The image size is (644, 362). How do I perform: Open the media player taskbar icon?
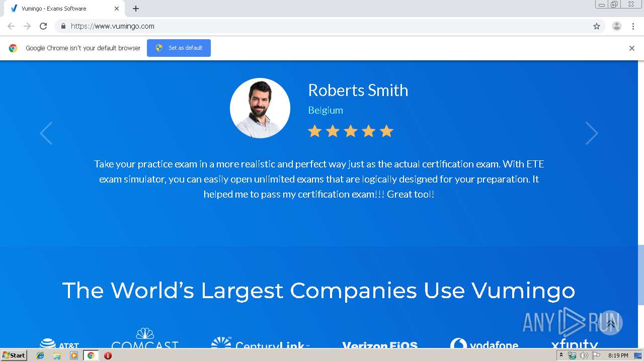tap(74, 355)
